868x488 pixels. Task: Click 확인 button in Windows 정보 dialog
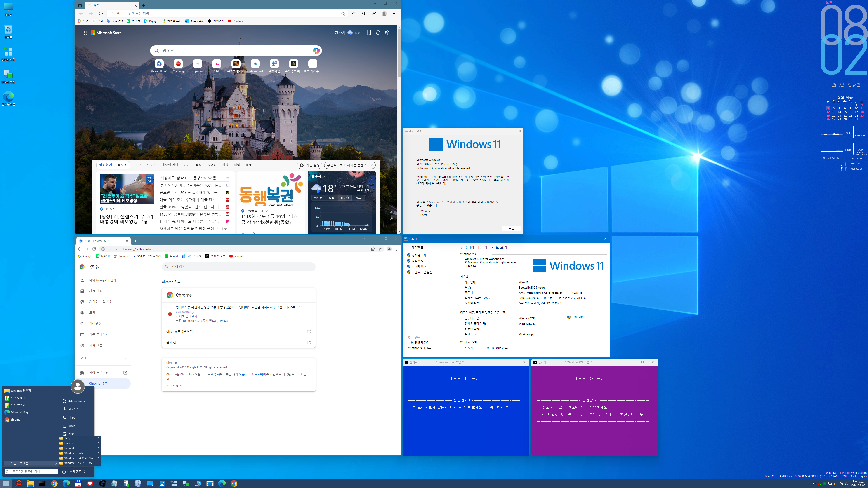511,228
